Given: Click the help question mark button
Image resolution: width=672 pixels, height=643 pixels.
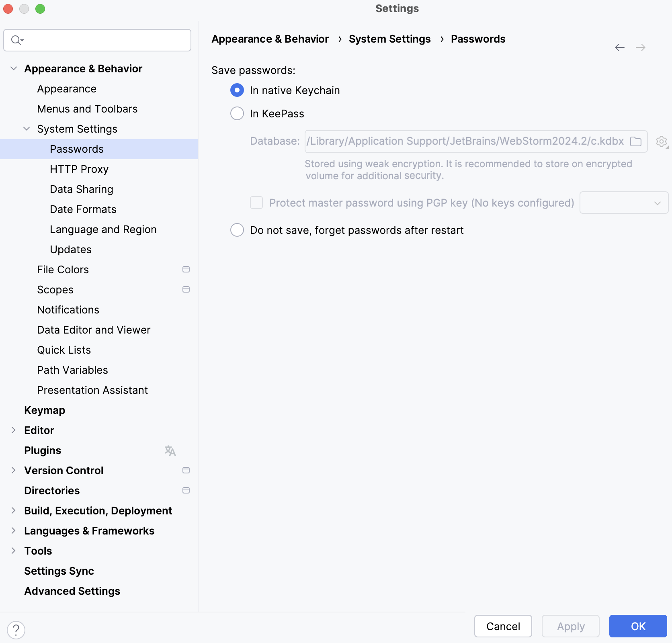Looking at the screenshot, I should pyautogui.click(x=16, y=630).
